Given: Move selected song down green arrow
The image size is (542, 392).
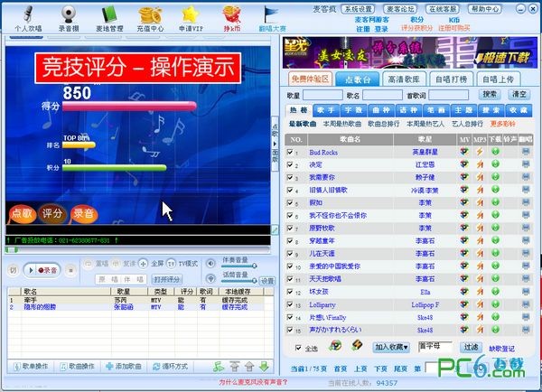Looking at the screenshot, I should point(265,367).
